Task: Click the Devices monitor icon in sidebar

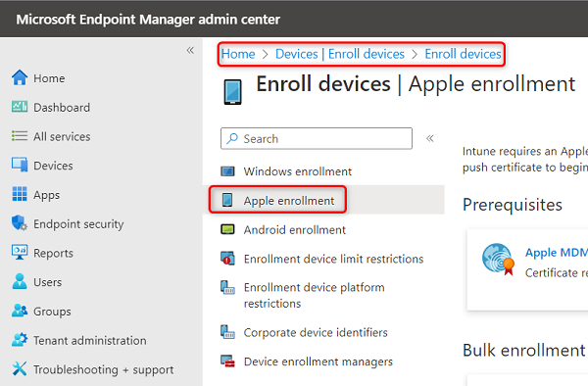Action: pos(20,165)
